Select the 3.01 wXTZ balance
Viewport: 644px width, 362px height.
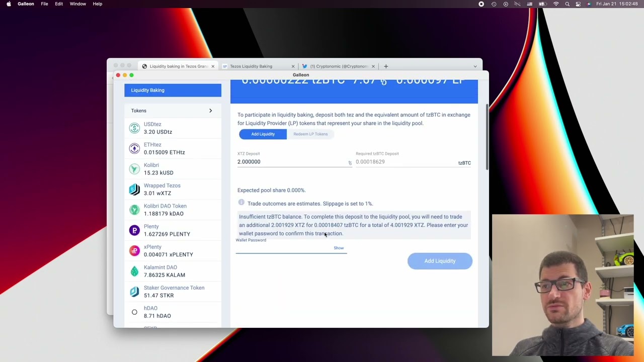pyautogui.click(x=157, y=193)
